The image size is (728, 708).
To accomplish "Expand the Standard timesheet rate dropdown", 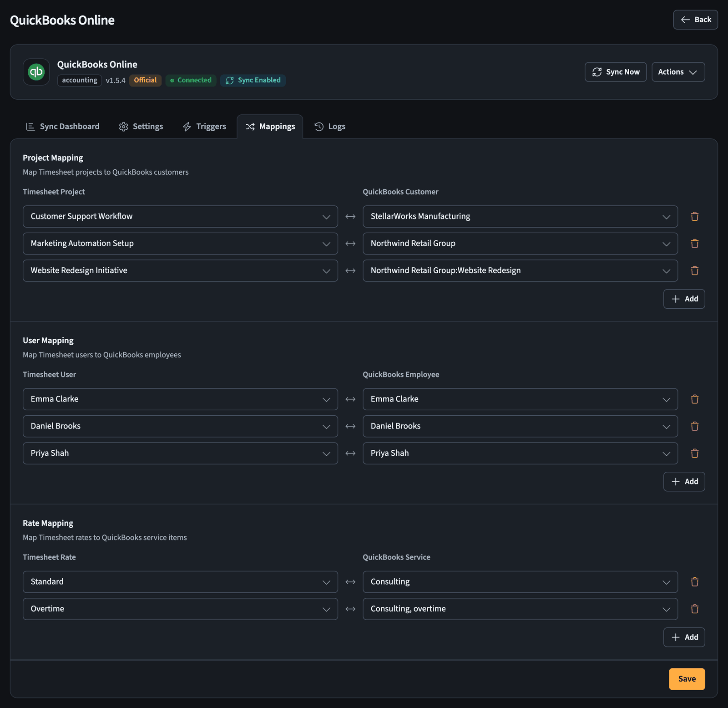I will [180, 582].
